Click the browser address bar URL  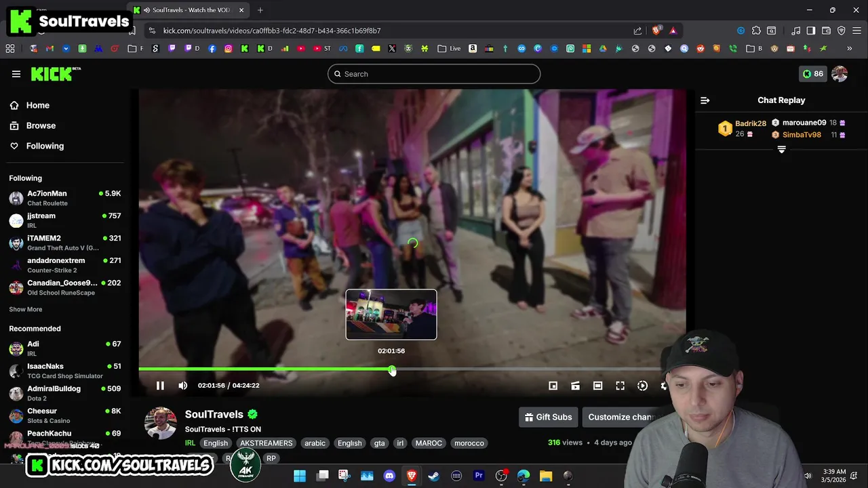pos(271,30)
